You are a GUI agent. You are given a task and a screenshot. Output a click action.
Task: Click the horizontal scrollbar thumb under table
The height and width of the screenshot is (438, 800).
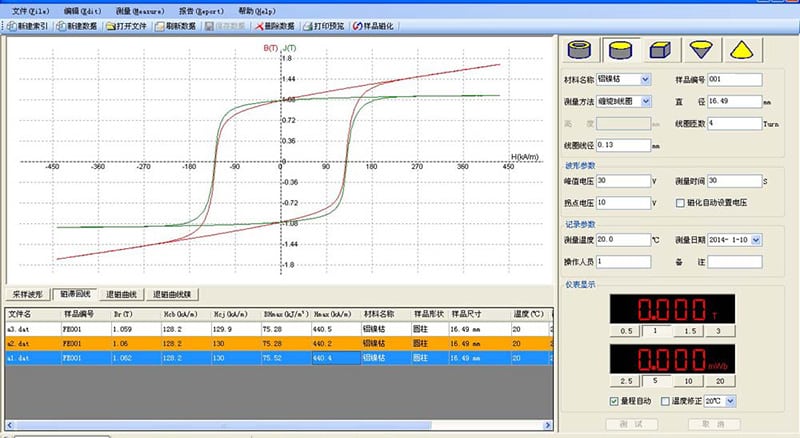(223, 425)
